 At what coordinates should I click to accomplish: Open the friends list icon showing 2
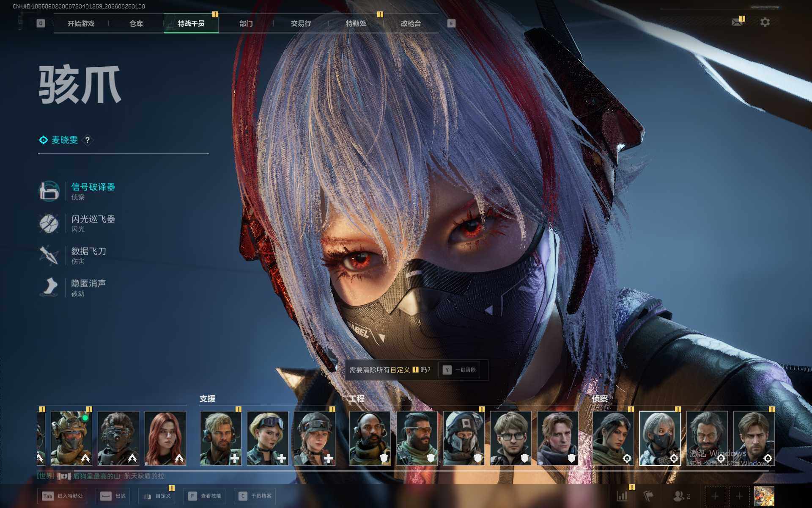coord(682,496)
